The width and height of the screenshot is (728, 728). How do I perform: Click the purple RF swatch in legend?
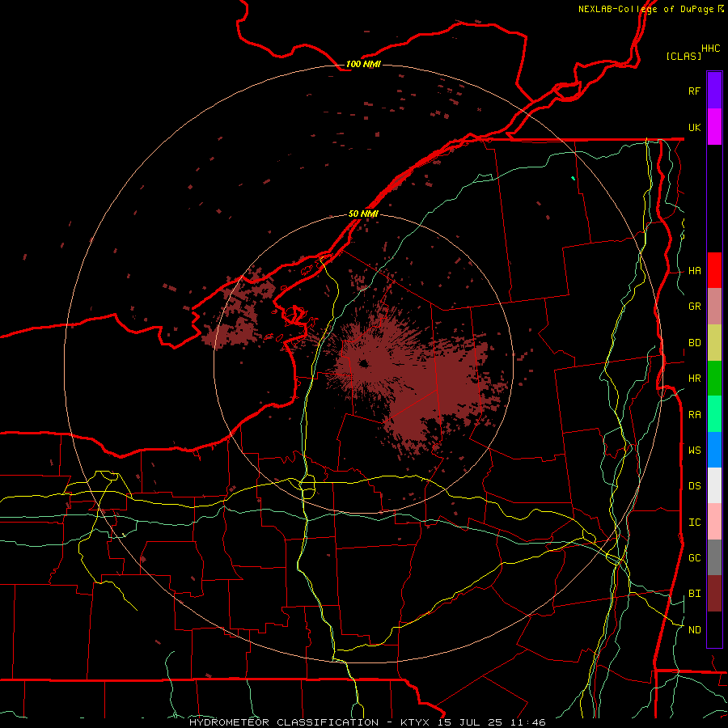click(714, 91)
